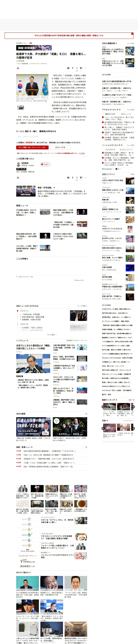This screenshot has height=644, width=138.
Task: Open ニュースの要点へ link
Action: (82, 306)
